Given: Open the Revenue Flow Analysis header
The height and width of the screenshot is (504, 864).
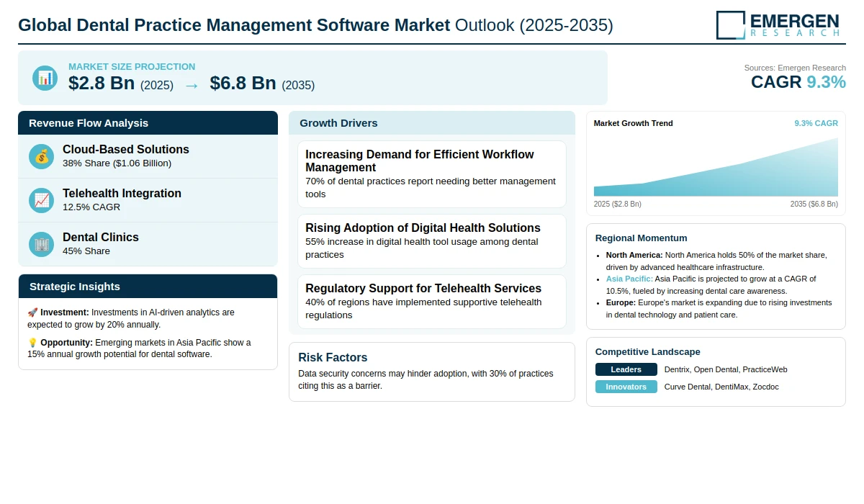Looking at the screenshot, I should point(148,123).
